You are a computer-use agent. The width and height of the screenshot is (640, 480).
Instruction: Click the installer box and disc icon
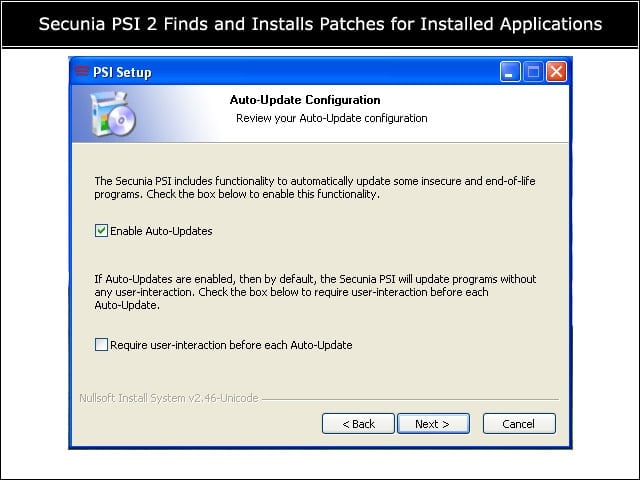coord(112,114)
